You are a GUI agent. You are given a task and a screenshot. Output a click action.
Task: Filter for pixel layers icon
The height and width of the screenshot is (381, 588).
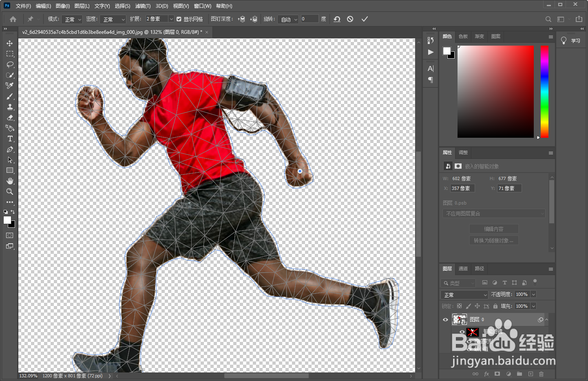pos(485,282)
